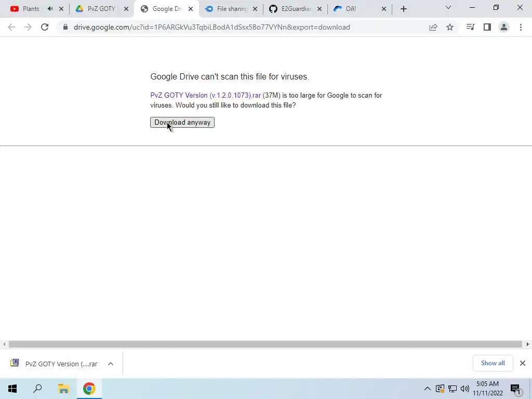Viewport: 532px width, 399px height.
Task: Open the taskbar clock and date
Action: 488,389
